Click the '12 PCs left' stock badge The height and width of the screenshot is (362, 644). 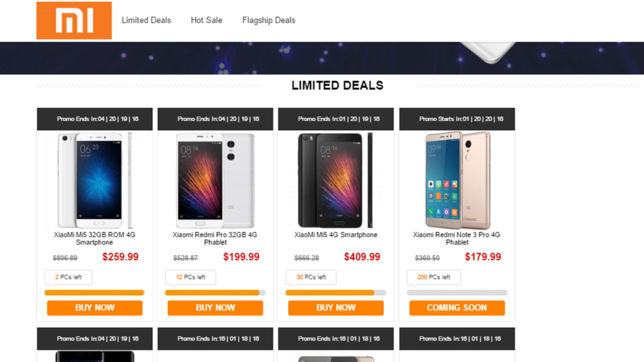click(x=191, y=277)
